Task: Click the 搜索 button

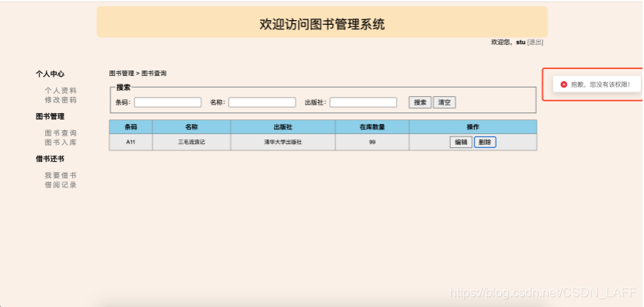Action: click(421, 102)
